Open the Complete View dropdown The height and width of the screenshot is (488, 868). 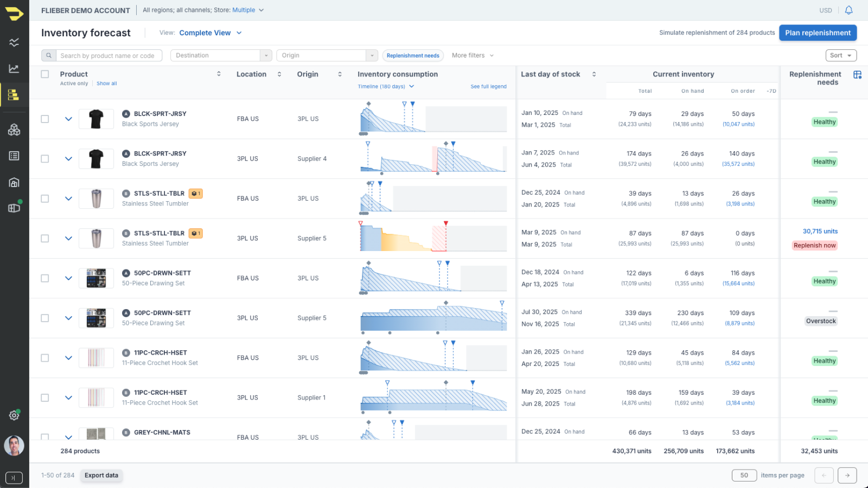coord(210,33)
